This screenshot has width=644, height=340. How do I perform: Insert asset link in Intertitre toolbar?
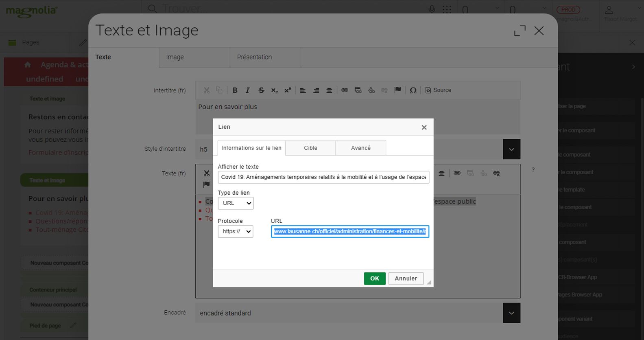click(x=371, y=90)
